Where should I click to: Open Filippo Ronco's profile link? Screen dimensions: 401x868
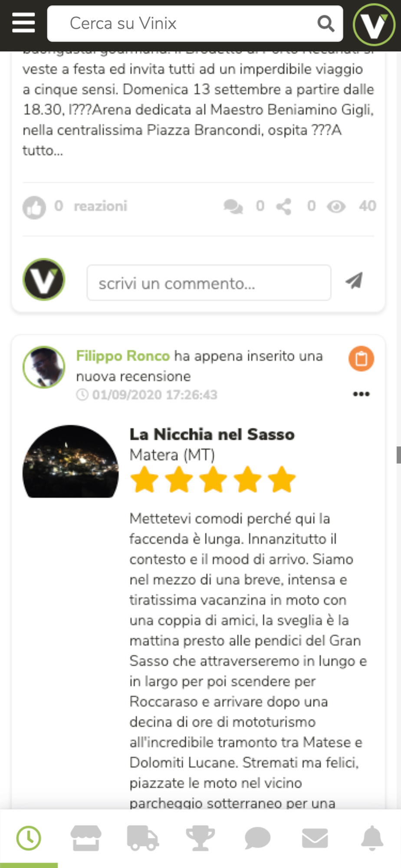(x=123, y=356)
